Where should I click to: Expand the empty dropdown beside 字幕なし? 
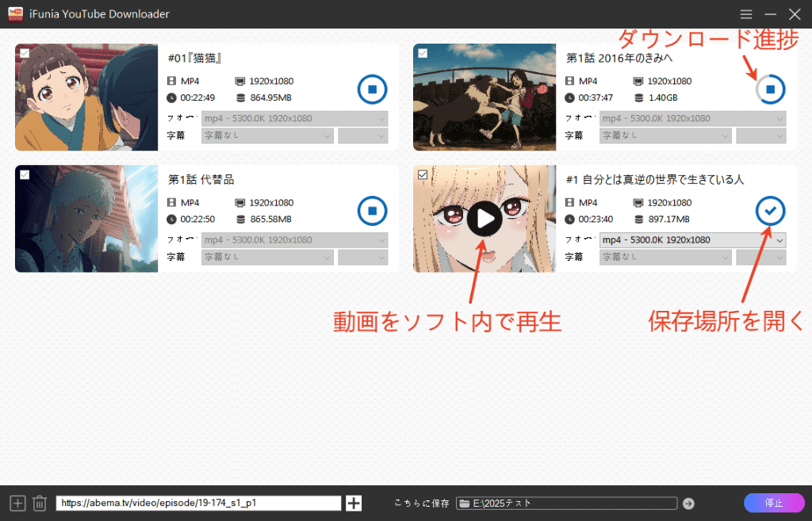click(362, 136)
